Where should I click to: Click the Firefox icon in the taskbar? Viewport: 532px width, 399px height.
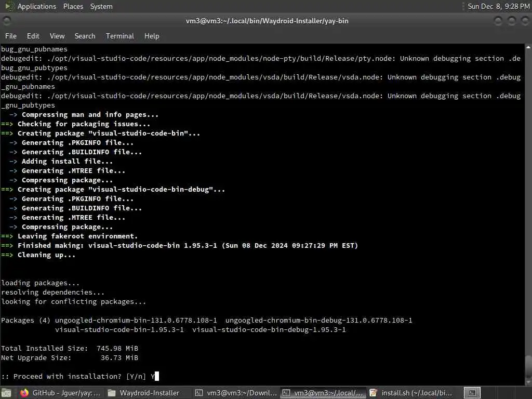coord(24,393)
